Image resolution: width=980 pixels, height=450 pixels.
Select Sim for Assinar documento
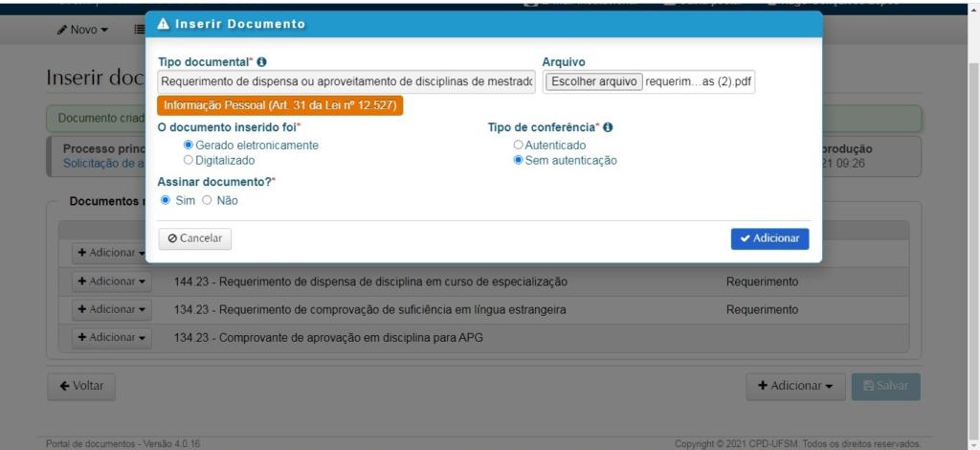tap(166, 200)
